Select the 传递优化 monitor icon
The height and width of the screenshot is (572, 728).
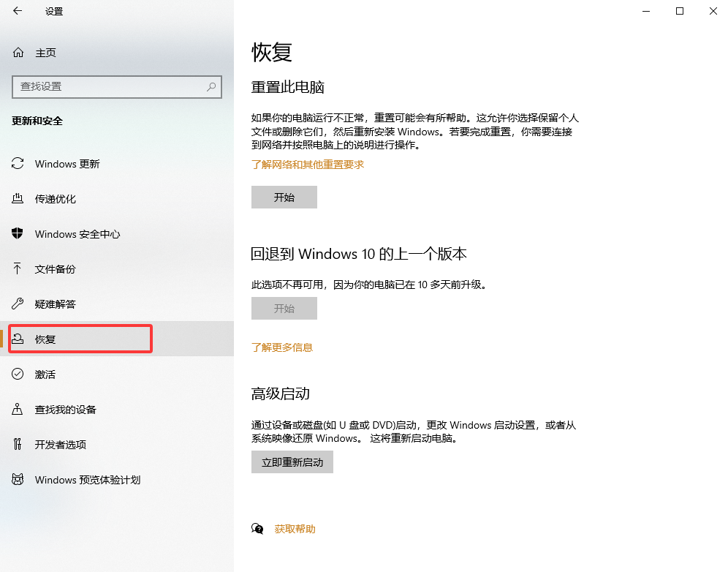pos(18,199)
